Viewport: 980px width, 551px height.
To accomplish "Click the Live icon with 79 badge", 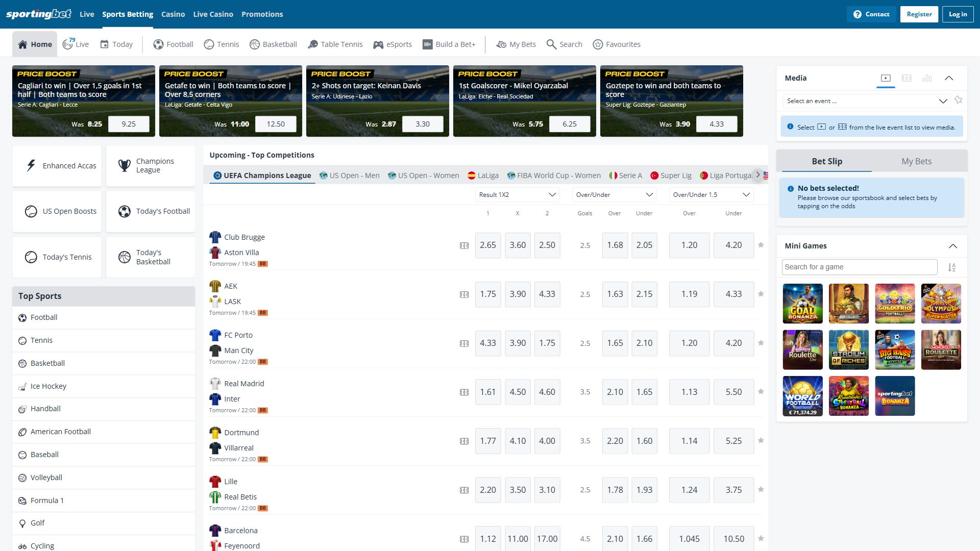I will (x=68, y=44).
